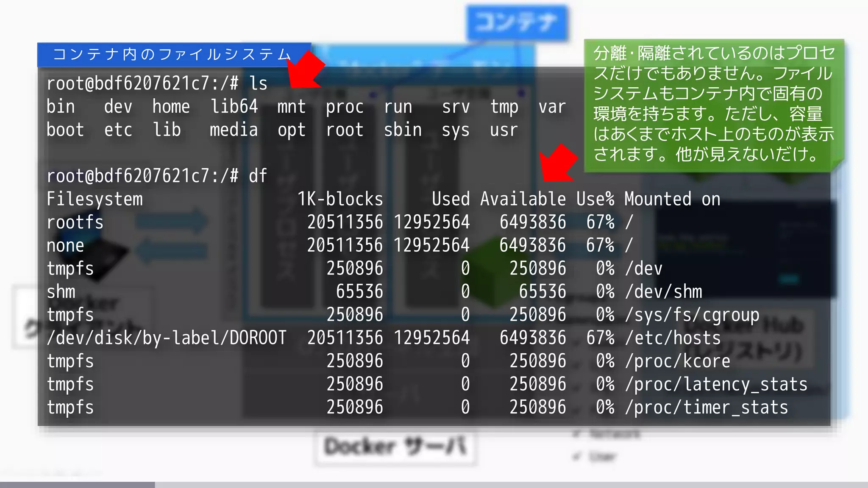Image resolution: width=868 pixels, height=488 pixels.
Task: Select the /proc/timer_stats mount point
Action: coord(707,408)
